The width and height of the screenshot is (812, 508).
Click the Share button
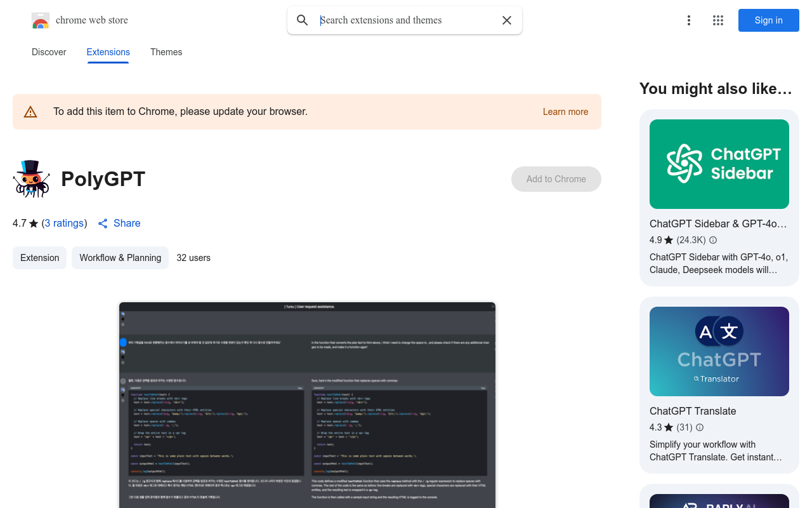coord(119,224)
